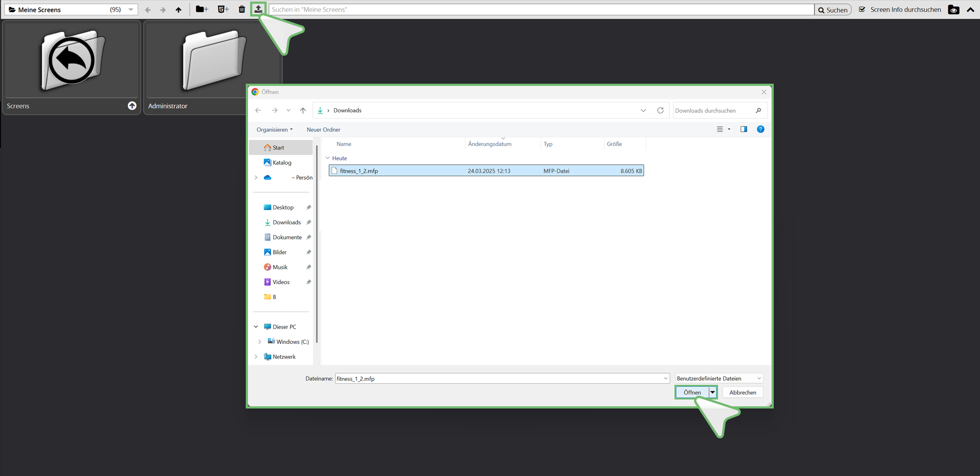Open the Benutzerdefinierte Dateien file type dropdown
980x476 pixels.
tap(719, 378)
